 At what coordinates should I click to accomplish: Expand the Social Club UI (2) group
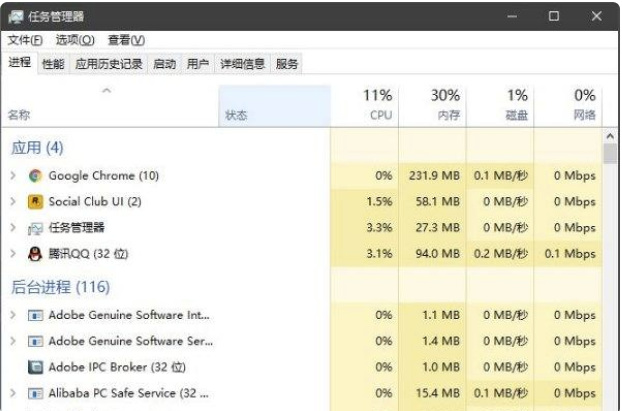pyautogui.click(x=13, y=202)
